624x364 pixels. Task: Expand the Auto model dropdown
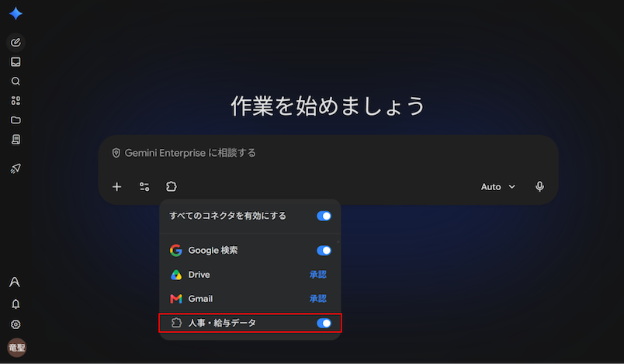pos(497,186)
